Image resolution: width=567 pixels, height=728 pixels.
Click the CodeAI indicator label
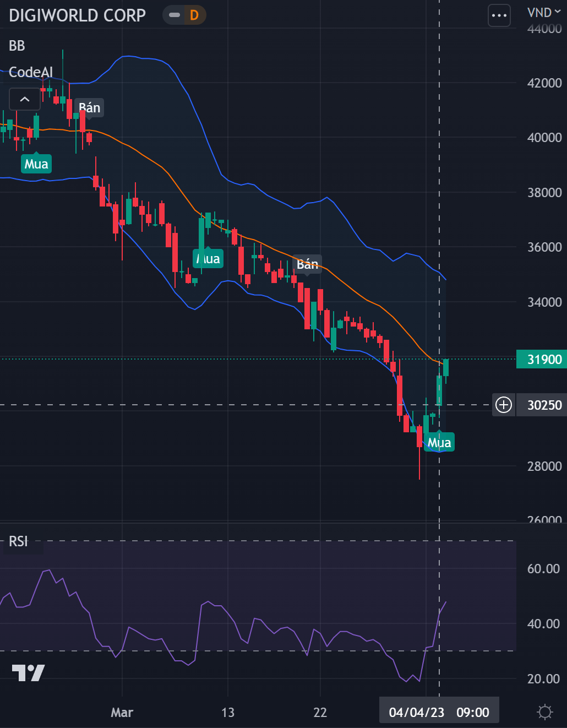tap(31, 72)
